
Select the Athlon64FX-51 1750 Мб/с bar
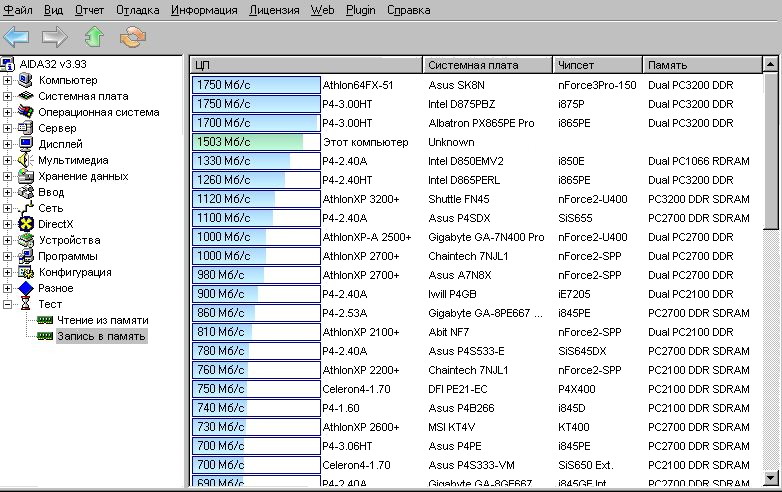(x=256, y=86)
